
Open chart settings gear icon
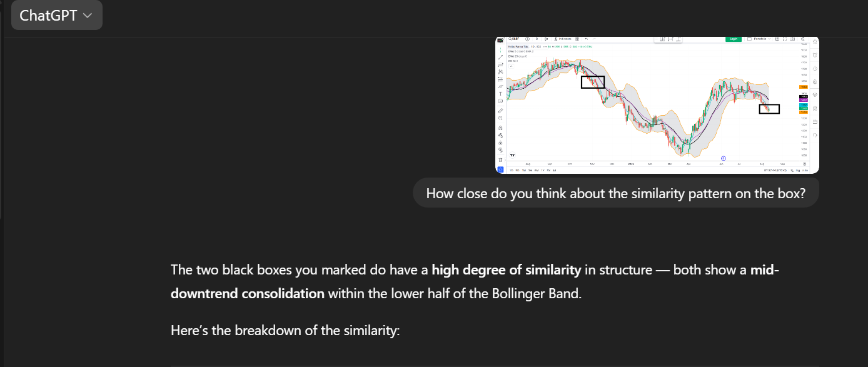point(777,39)
